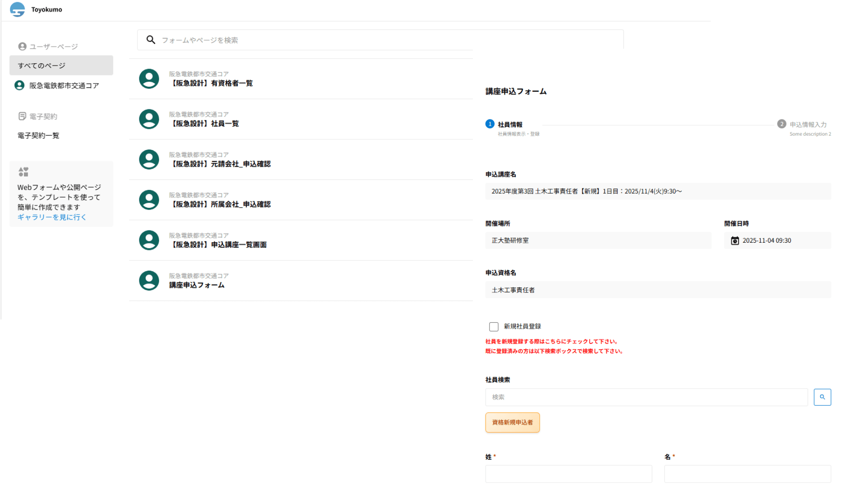Click the avatar icon for 申込講座一覧画面
The image size is (868, 488).
(149, 240)
